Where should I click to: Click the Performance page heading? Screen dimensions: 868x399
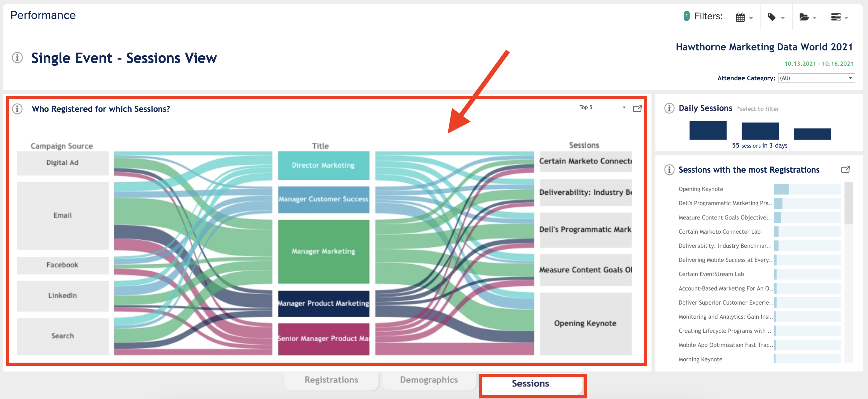[x=43, y=15]
